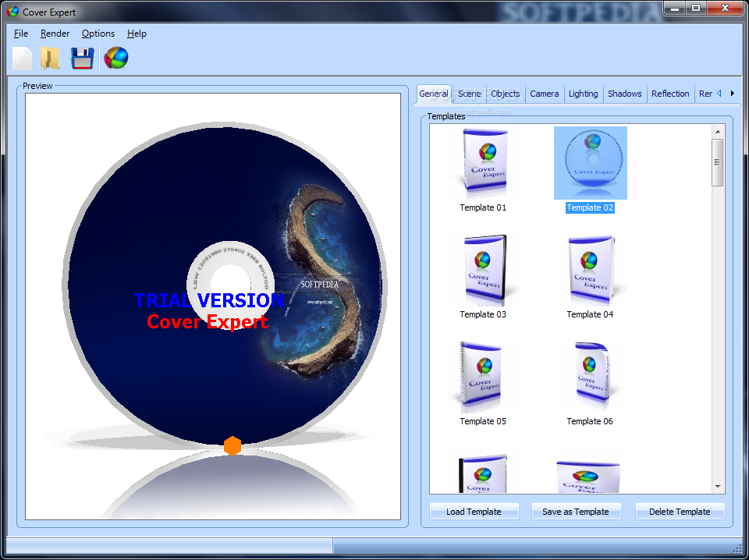Image resolution: width=749 pixels, height=560 pixels.
Task: Click the Template 06 label
Action: click(591, 421)
